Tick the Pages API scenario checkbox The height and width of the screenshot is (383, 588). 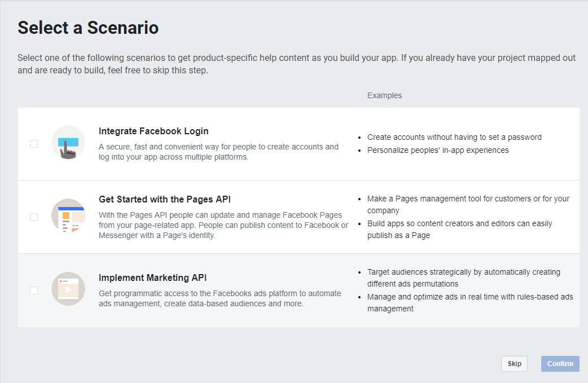tap(34, 217)
